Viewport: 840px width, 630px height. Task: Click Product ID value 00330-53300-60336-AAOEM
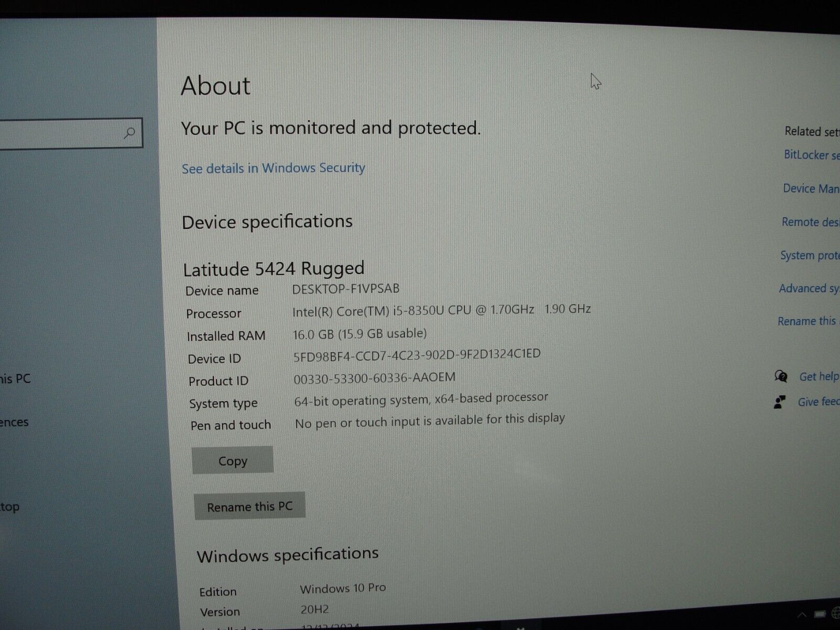(374, 378)
